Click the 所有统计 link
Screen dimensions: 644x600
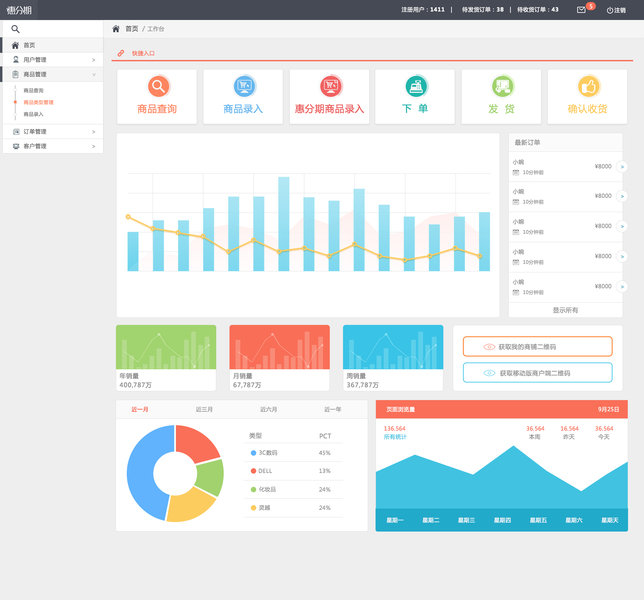[395, 437]
